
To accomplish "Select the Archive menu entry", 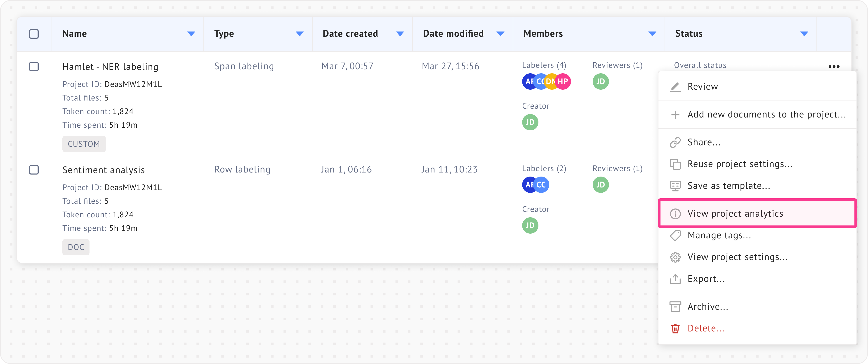I will (x=708, y=307).
